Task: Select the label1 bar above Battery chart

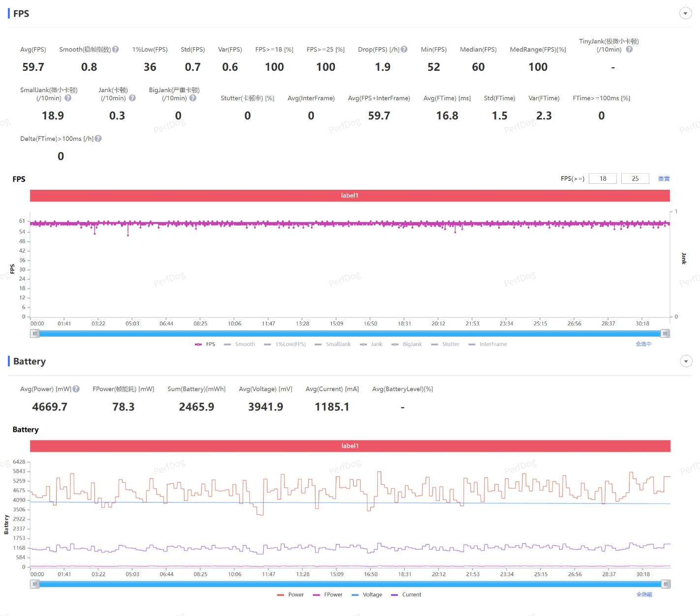Action: pos(349,445)
